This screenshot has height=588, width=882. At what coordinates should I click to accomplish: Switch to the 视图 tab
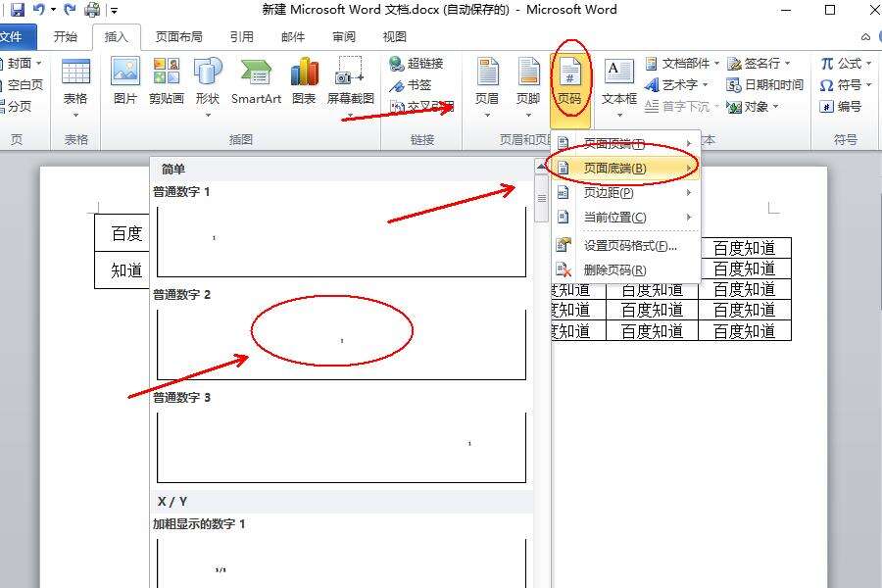click(394, 37)
